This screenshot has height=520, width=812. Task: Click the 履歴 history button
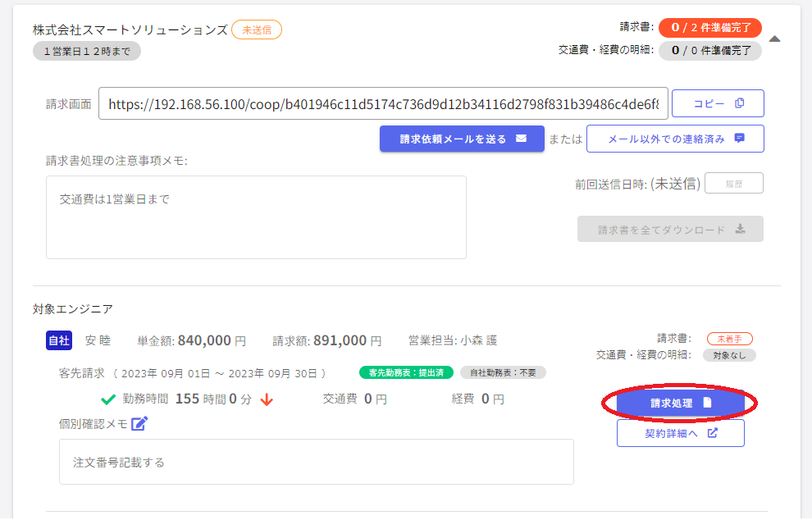coord(733,183)
